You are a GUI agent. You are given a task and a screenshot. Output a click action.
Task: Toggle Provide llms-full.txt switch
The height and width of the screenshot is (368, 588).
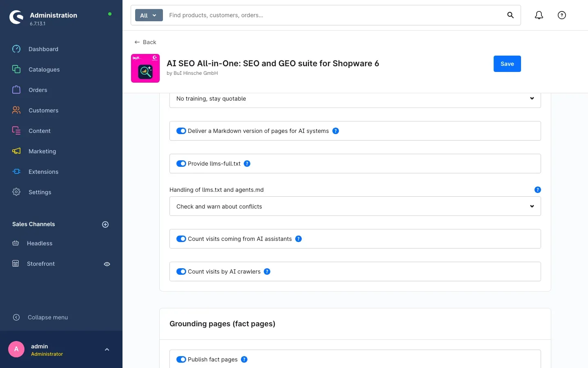pos(181,164)
